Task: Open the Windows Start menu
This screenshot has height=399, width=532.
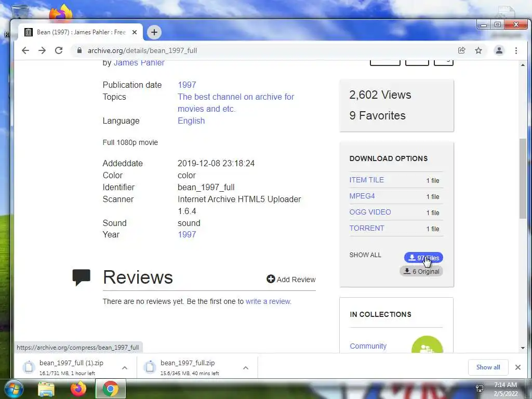Action: click(x=14, y=389)
